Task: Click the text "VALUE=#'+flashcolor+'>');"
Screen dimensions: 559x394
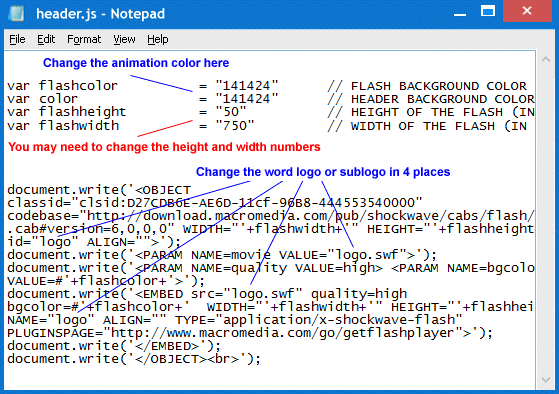Action: coord(106,281)
